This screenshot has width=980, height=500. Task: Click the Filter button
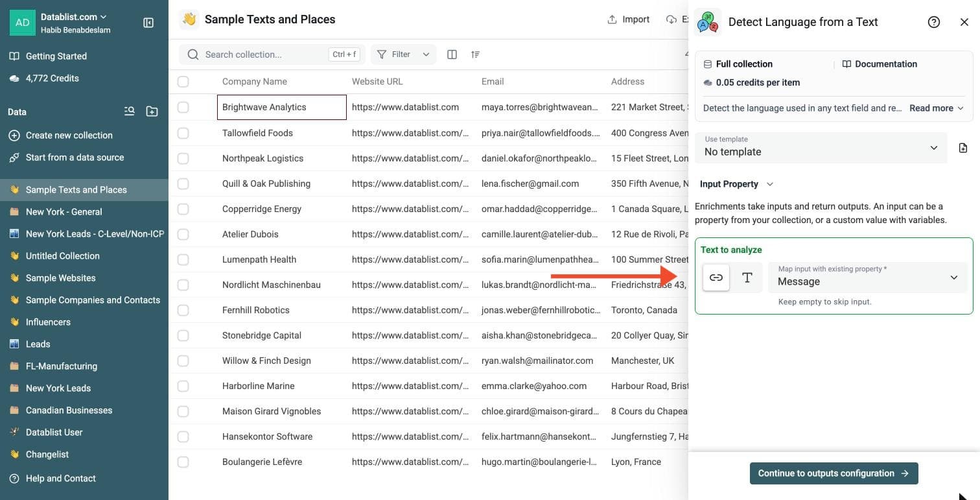(x=394, y=54)
